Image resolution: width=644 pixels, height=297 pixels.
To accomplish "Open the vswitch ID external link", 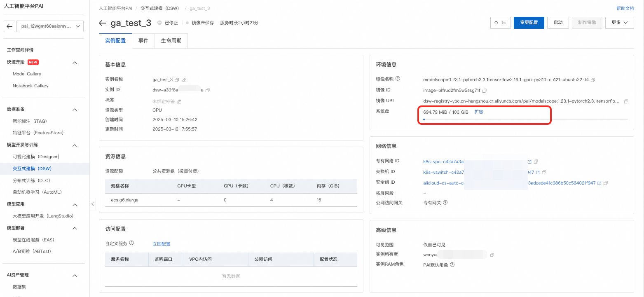I will pyautogui.click(x=538, y=172).
